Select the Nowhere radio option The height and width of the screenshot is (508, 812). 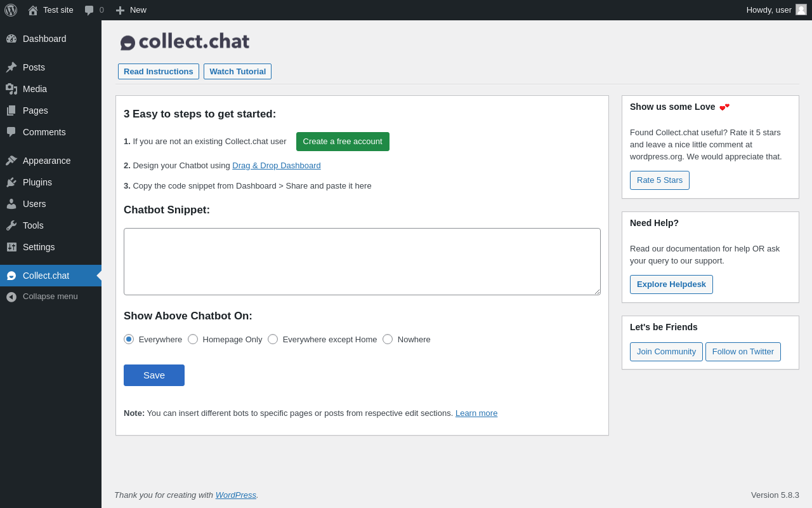[388, 339]
